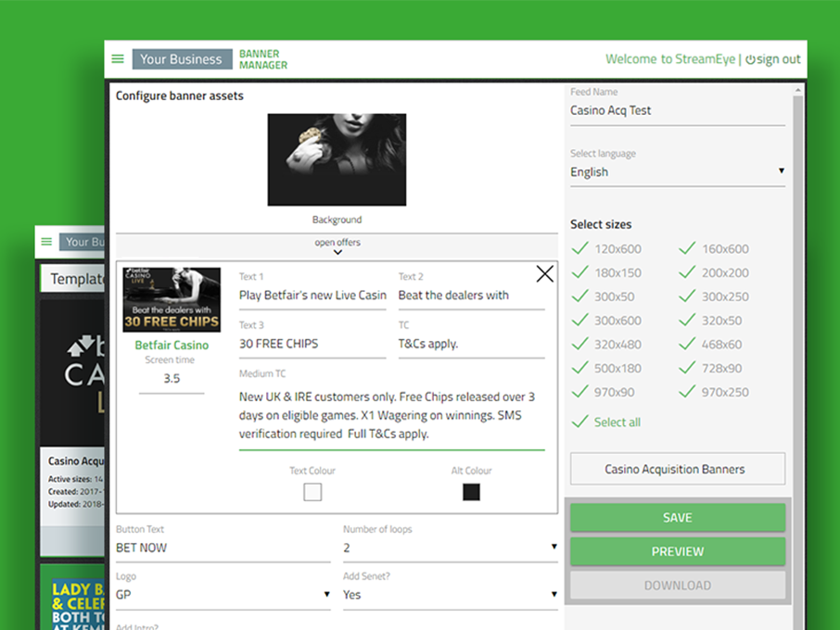Click the Templates heading in background window
The height and width of the screenshot is (630, 840).
pos(77,279)
